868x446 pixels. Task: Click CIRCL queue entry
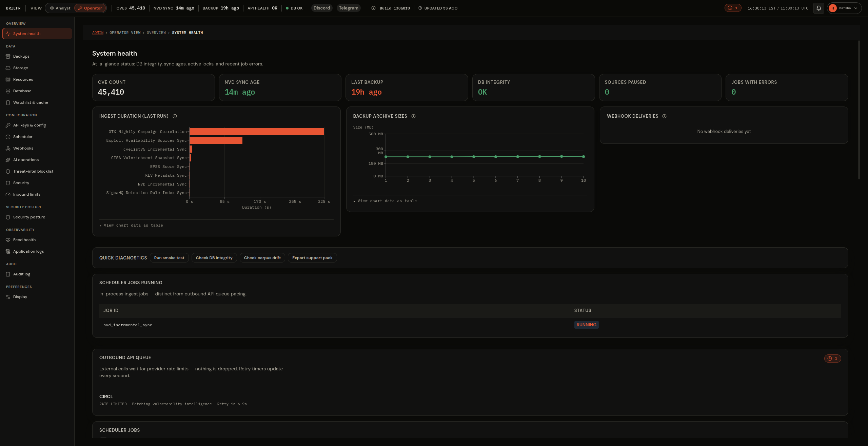470,400
